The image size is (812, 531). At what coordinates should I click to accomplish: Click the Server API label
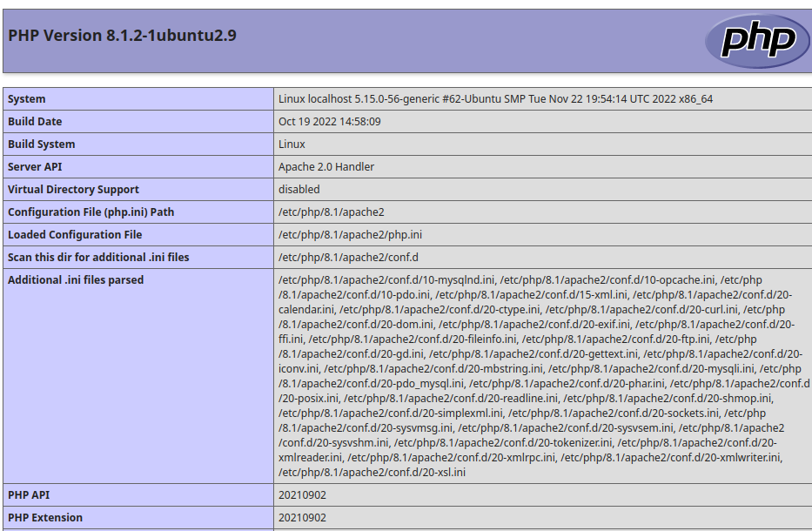pyautogui.click(x=35, y=167)
